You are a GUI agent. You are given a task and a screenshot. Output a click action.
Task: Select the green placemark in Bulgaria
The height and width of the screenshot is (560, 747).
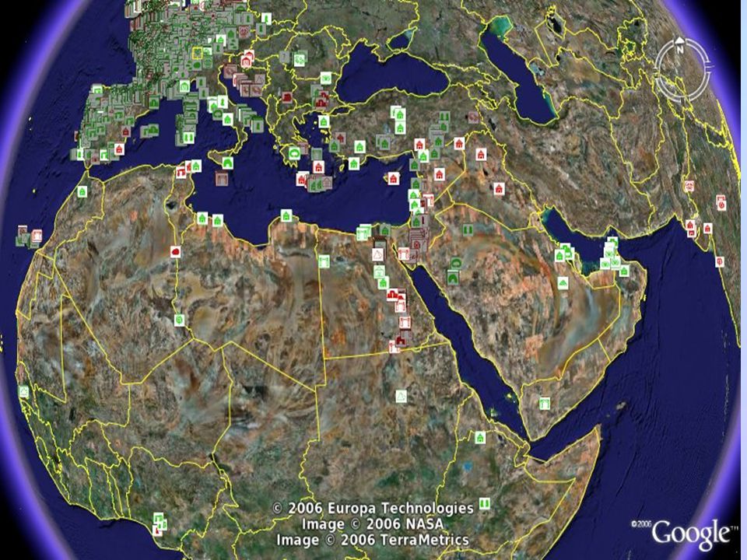(326, 77)
